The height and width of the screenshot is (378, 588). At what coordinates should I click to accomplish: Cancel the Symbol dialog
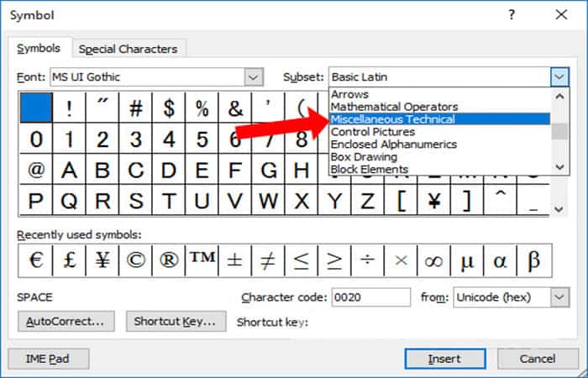pyautogui.click(x=538, y=359)
